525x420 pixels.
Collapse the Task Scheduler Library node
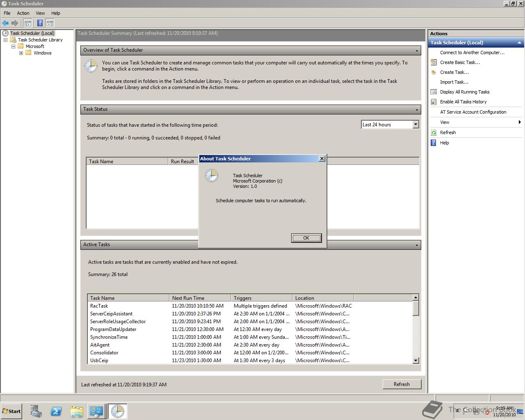click(5, 40)
